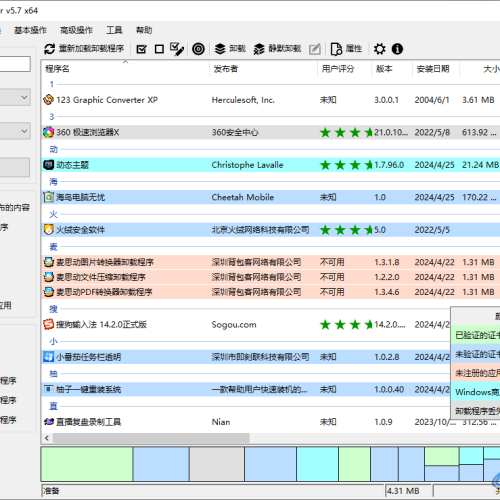Click the reload uninstallers refresh icon
The height and width of the screenshot is (500, 500).
(x=49, y=49)
